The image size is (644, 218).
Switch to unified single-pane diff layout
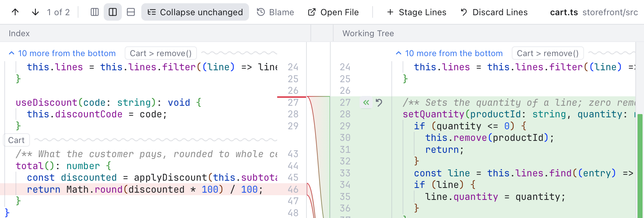tap(131, 12)
